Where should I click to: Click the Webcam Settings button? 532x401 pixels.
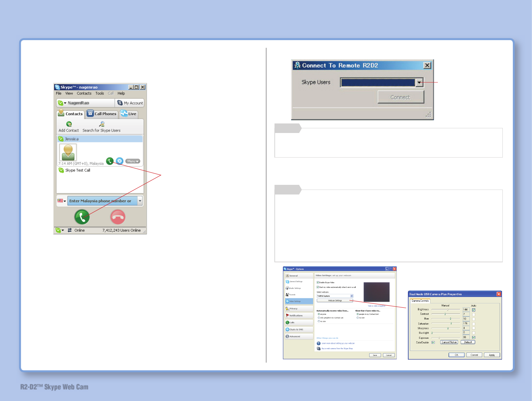(x=335, y=300)
